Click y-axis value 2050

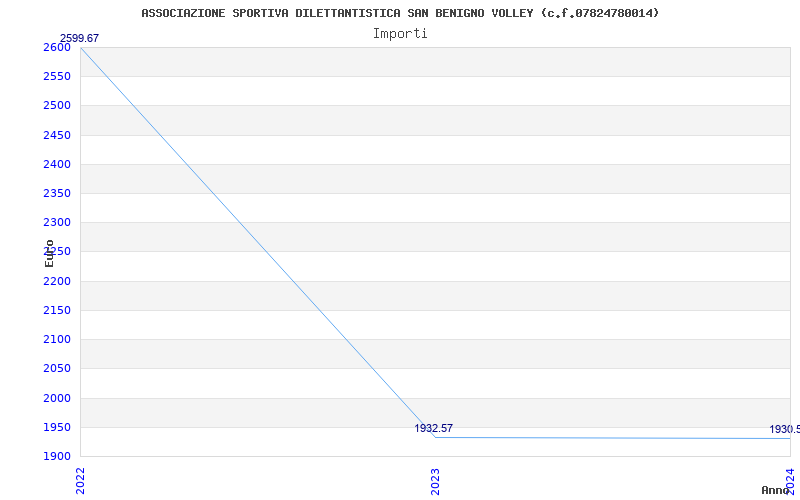57,368
